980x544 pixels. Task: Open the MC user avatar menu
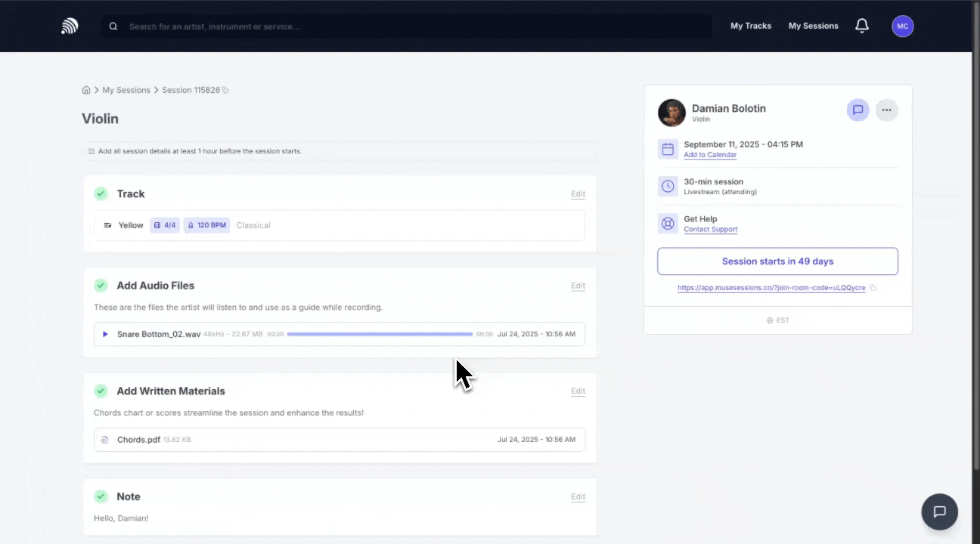(x=902, y=26)
